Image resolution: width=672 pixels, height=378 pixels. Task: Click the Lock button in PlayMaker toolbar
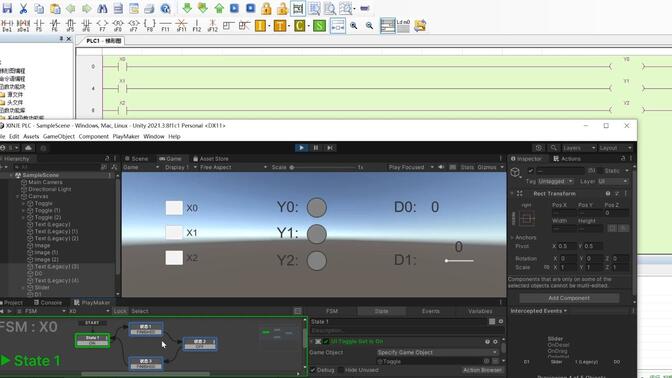(x=120, y=311)
